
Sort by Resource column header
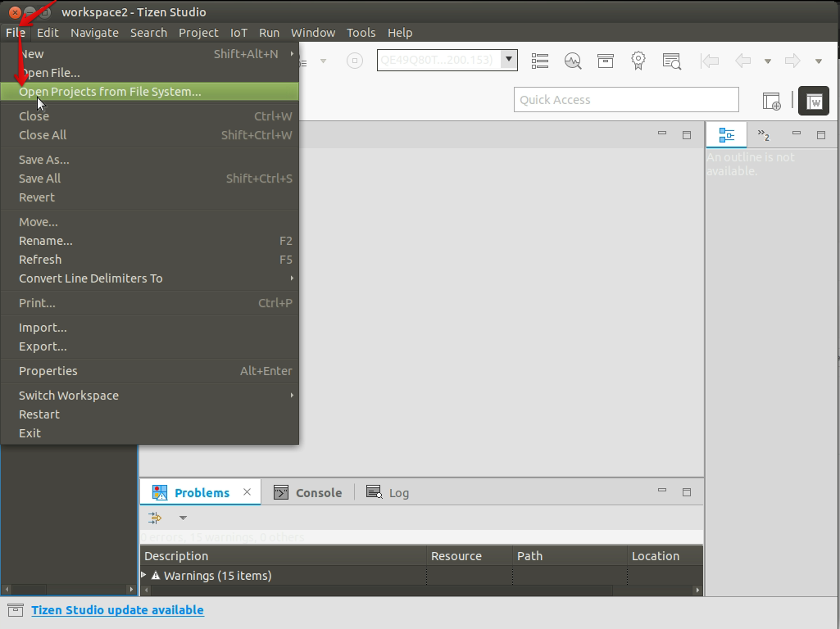470,555
